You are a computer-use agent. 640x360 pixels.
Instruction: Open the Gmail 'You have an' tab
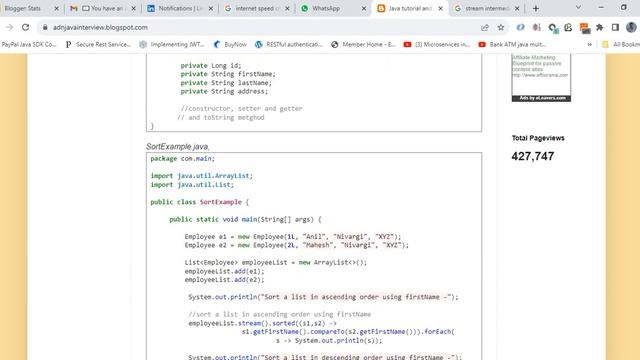pos(102,8)
